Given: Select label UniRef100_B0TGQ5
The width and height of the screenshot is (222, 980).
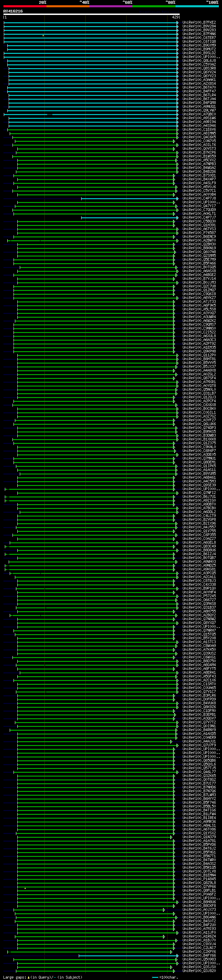Looking at the screenshot, I should pyautogui.click(x=199, y=267).
